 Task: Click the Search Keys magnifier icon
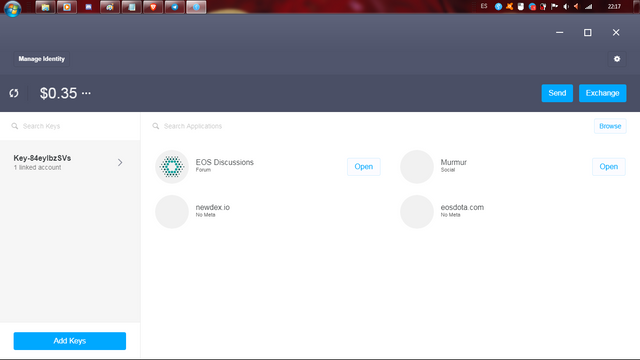tap(15, 126)
